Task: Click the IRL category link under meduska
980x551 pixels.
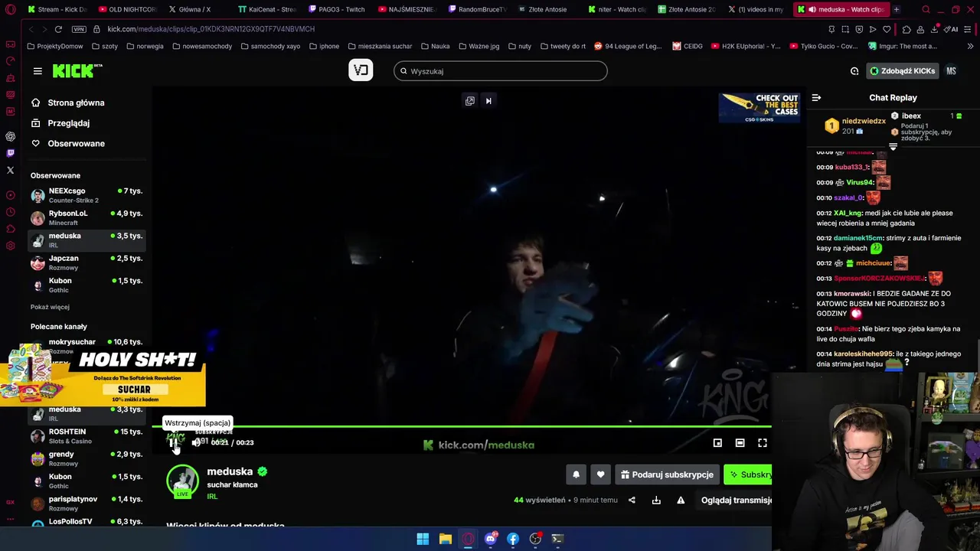Action: tap(212, 497)
